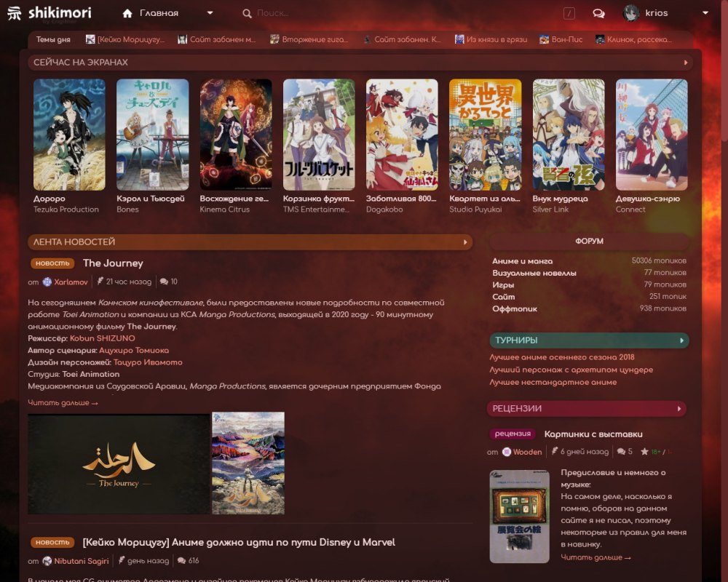Open the Девушка-сэнрю poster
Screen dimensions: 728x582
pyautogui.click(x=652, y=135)
